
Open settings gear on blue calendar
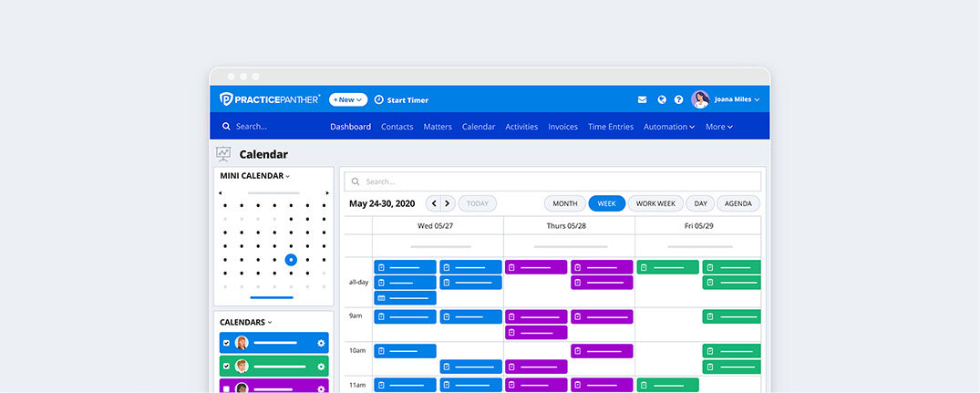click(x=321, y=343)
